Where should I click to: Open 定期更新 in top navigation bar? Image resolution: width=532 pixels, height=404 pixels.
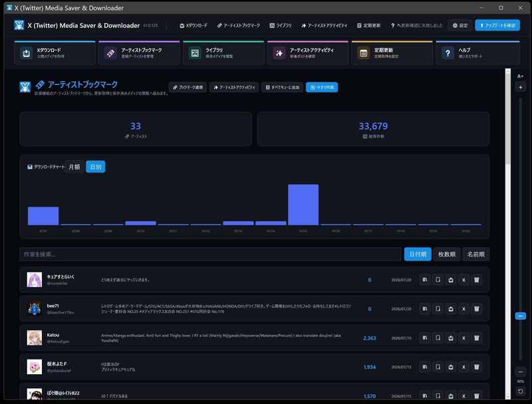pyautogui.click(x=368, y=25)
